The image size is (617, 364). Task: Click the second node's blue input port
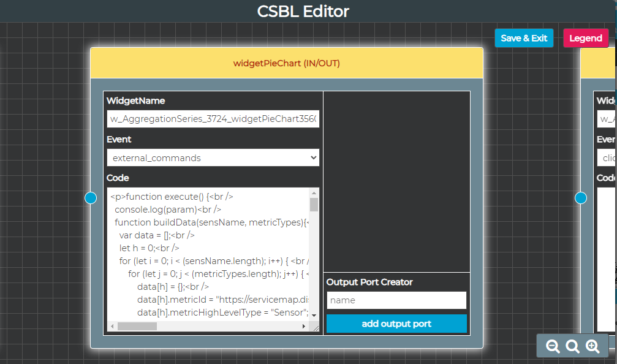pos(581,197)
